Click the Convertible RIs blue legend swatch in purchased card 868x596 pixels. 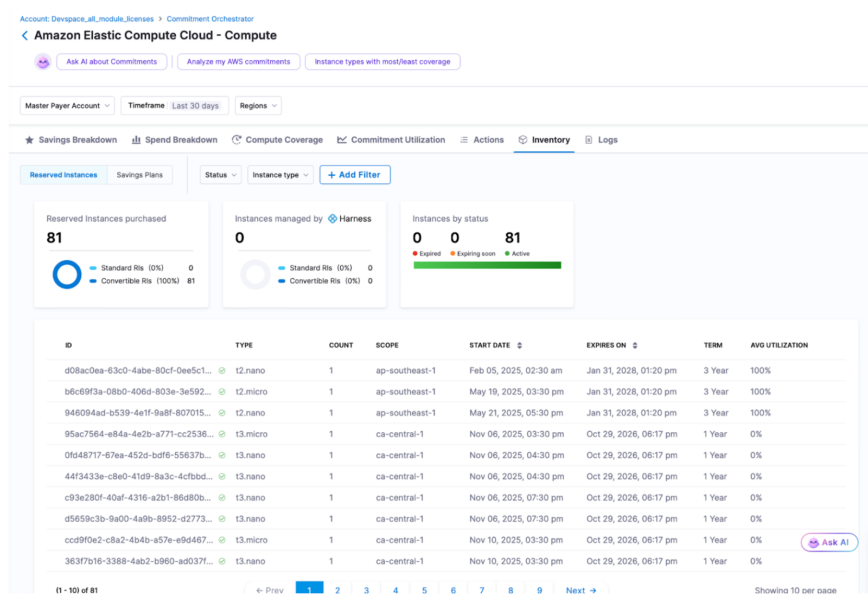[93, 281]
